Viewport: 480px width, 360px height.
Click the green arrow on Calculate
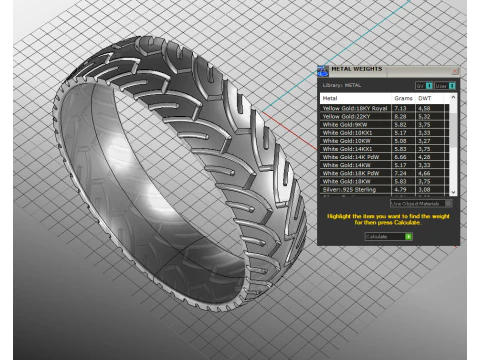(409, 236)
